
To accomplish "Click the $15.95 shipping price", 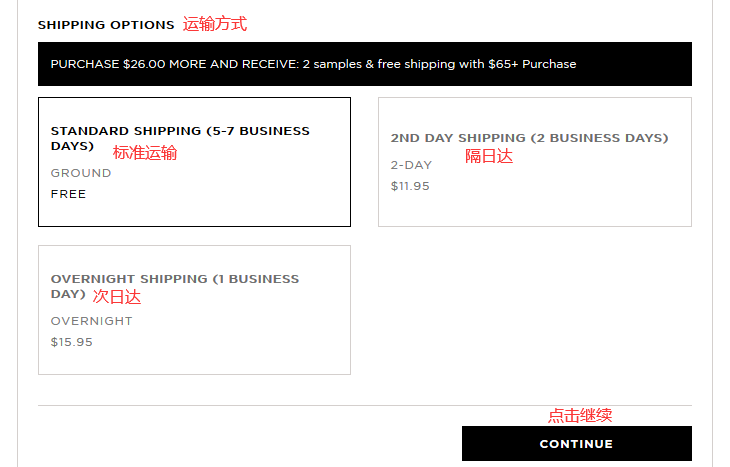I will [x=71, y=342].
